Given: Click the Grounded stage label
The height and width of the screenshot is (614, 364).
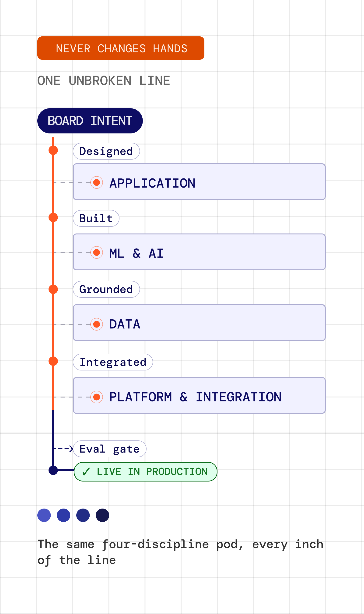Looking at the screenshot, I should coord(106,289).
